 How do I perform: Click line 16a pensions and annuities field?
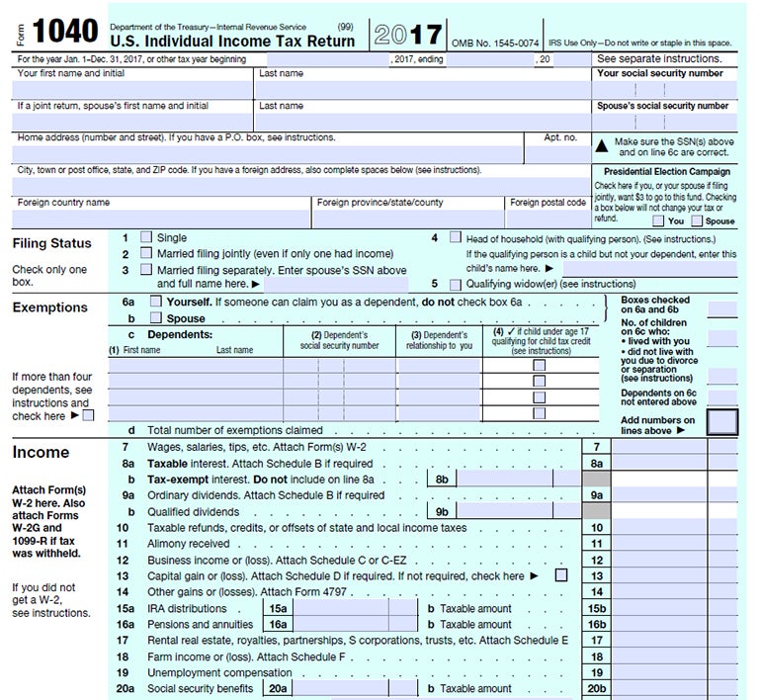(340, 624)
